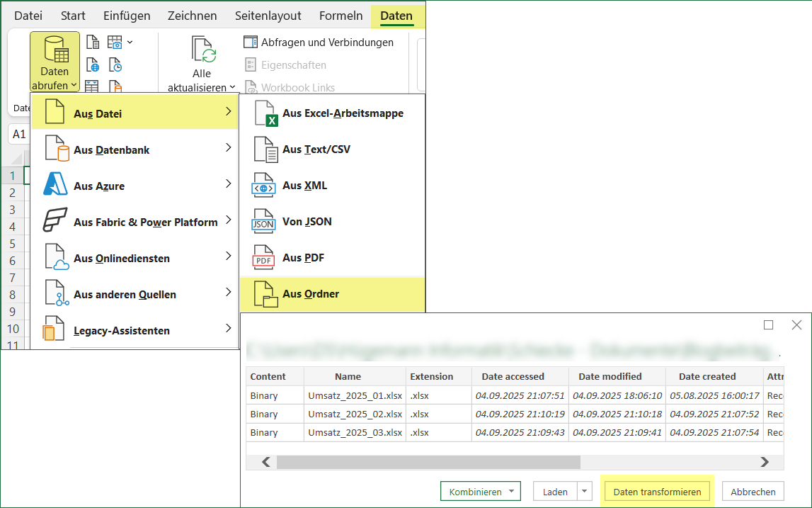Screen dimensions: 812x508
Task: Click the From Web small ribbon icon
Action: tap(93, 65)
